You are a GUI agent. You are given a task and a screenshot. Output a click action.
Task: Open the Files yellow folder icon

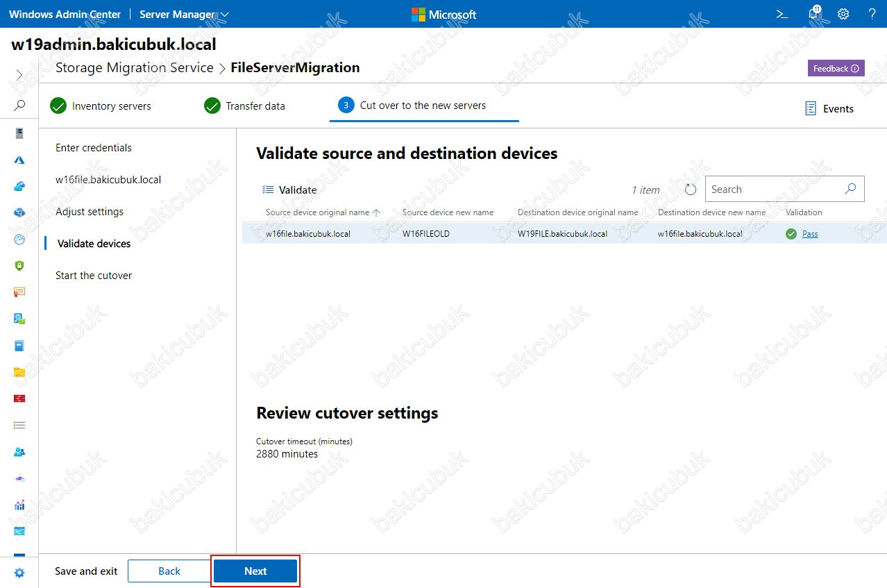pos(19,372)
